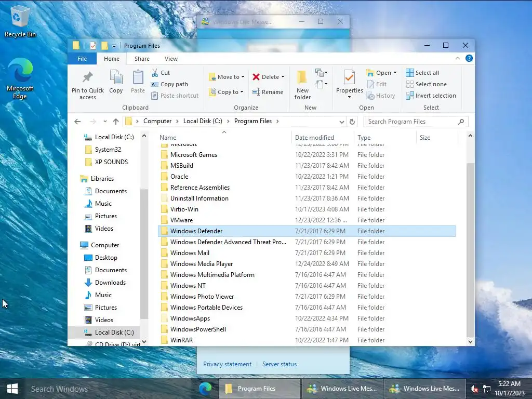532x399 pixels.
Task: Click the Back navigation arrow
Action: (78, 122)
